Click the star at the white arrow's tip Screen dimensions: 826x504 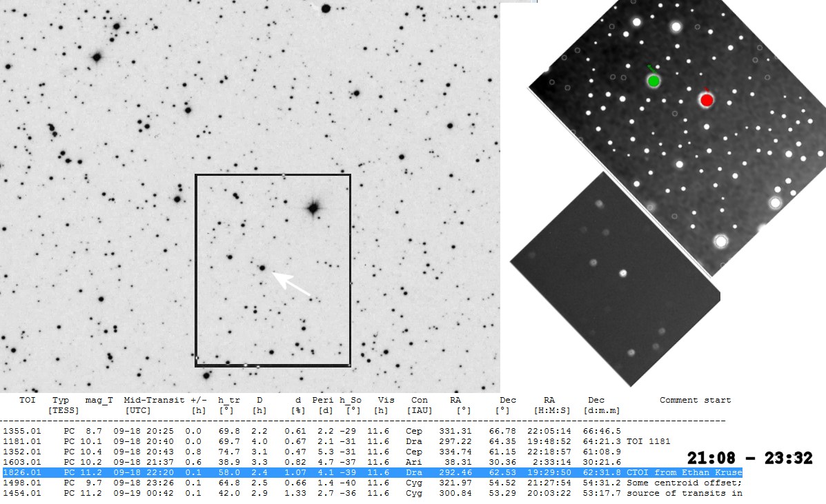coord(262,268)
